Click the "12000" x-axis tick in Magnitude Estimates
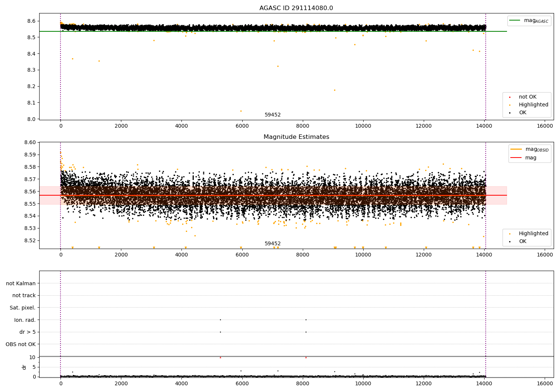This screenshot has width=560, height=392. (x=424, y=255)
